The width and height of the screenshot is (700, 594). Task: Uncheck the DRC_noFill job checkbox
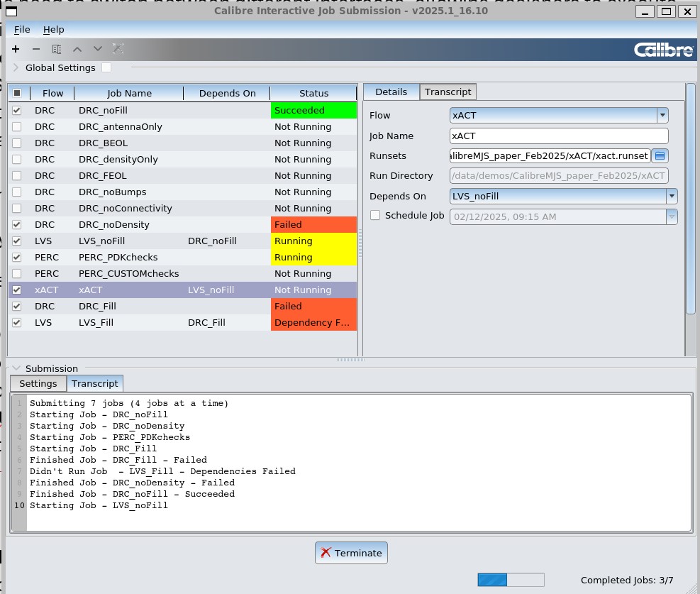pos(17,110)
